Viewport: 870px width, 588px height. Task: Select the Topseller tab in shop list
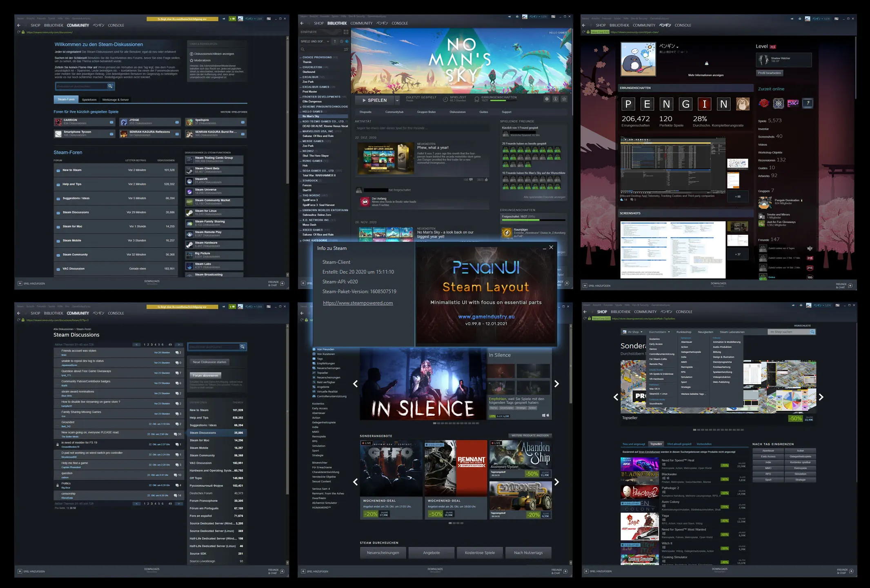point(656,444)
